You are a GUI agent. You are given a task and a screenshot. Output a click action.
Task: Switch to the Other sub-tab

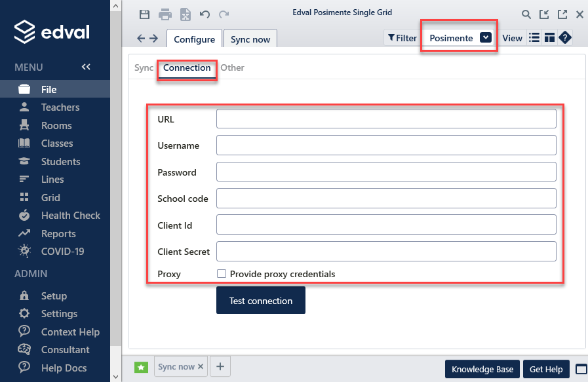[x=232, y=68]
